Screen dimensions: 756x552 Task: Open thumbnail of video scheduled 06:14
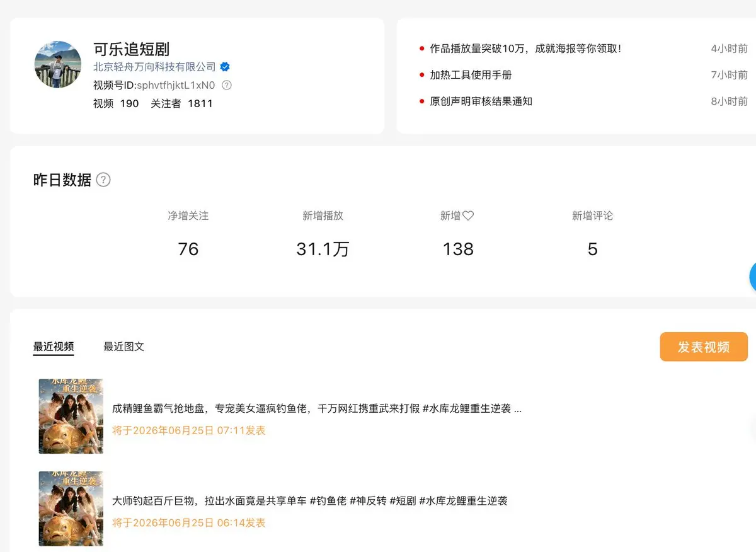[71, 509]
